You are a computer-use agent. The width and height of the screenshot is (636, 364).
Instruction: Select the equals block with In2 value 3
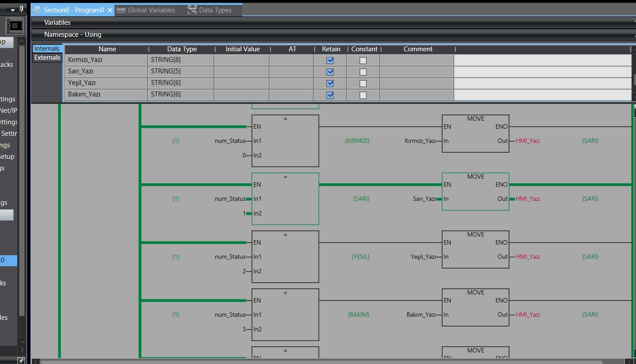pyautogui.click(x=285, y=314)
